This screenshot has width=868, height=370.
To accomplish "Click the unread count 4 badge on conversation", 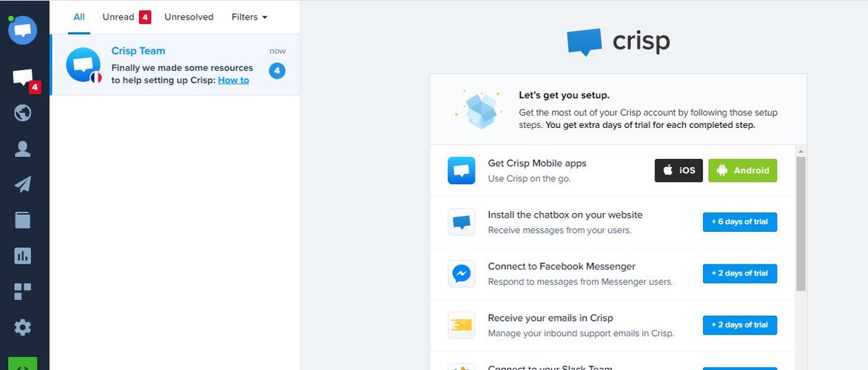I will tap(277, 71).
